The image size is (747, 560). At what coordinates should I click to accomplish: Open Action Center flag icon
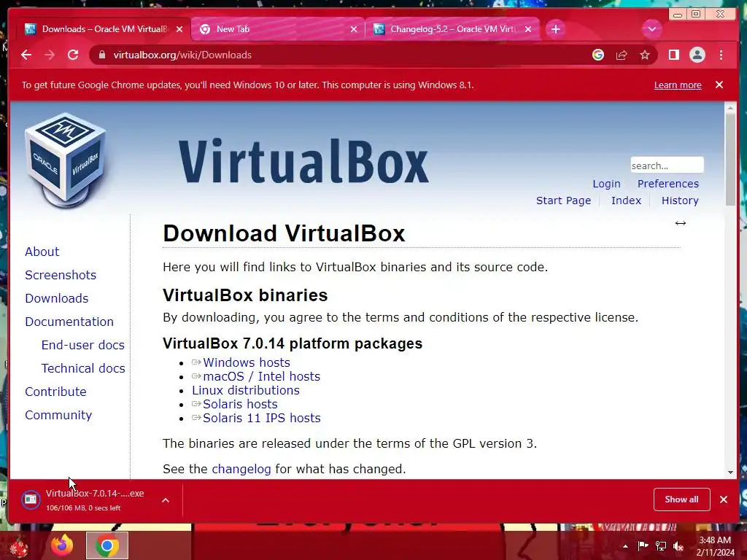click(x=643, y=545)
